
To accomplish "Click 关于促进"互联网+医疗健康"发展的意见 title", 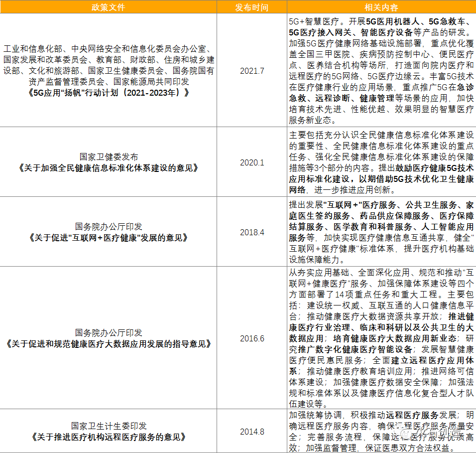I will [x=109, y=238].
